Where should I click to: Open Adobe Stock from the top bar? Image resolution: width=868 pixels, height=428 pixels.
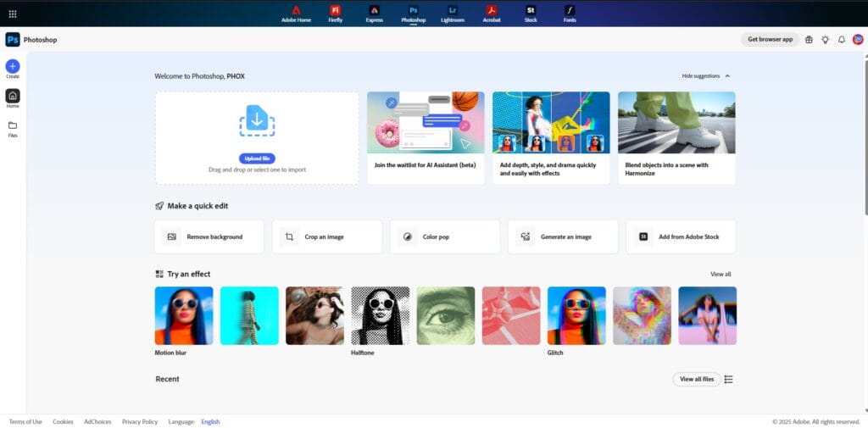[531, 14]
